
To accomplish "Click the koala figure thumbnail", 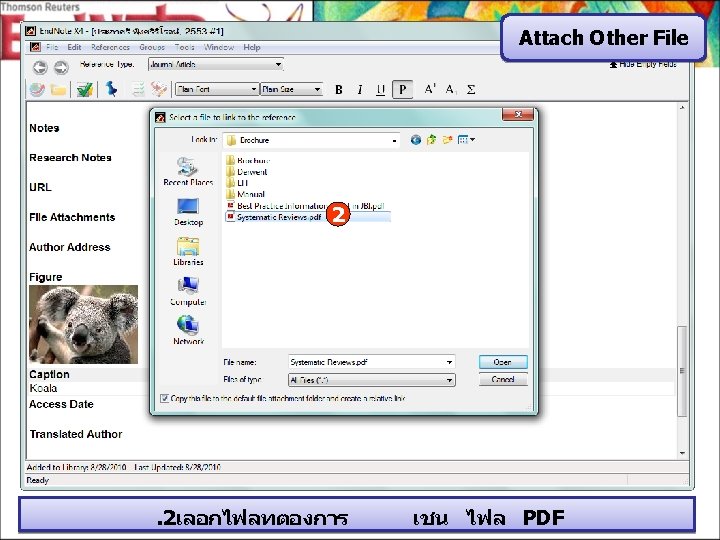I will [83, 324].
